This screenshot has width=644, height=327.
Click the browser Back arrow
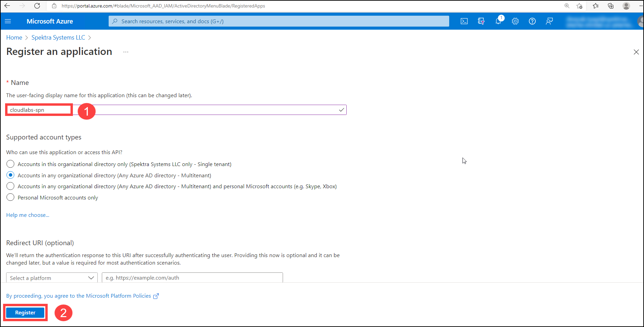tap(7, 6)
